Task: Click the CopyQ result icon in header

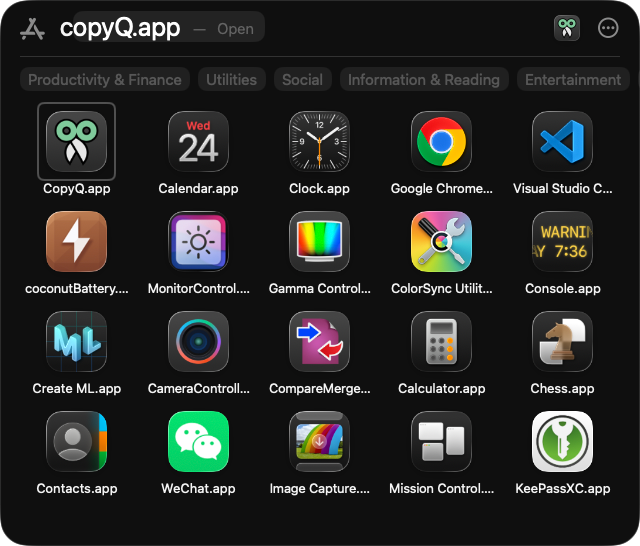Action: pyautogui.click(x=567, y=28)
